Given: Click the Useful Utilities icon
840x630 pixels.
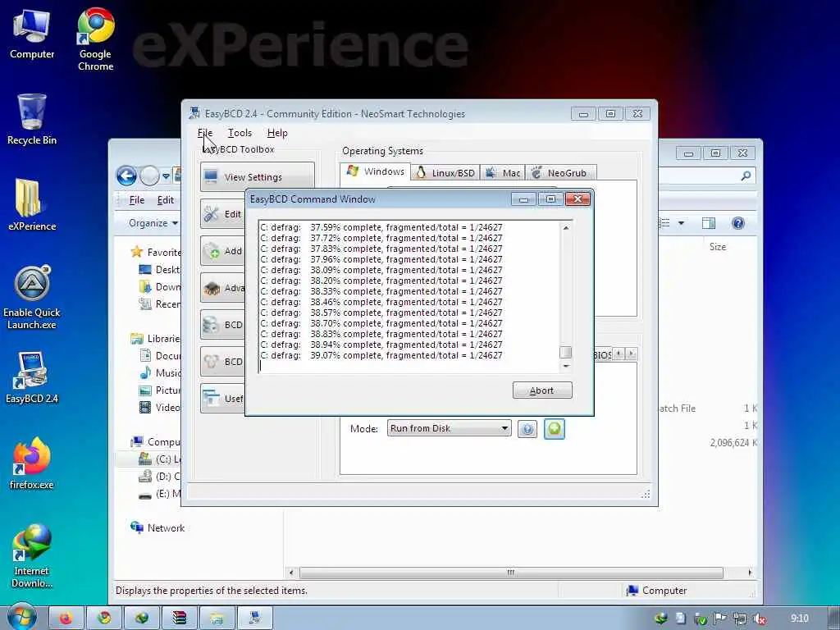Looking at the screenshot, I should [211, 399].
